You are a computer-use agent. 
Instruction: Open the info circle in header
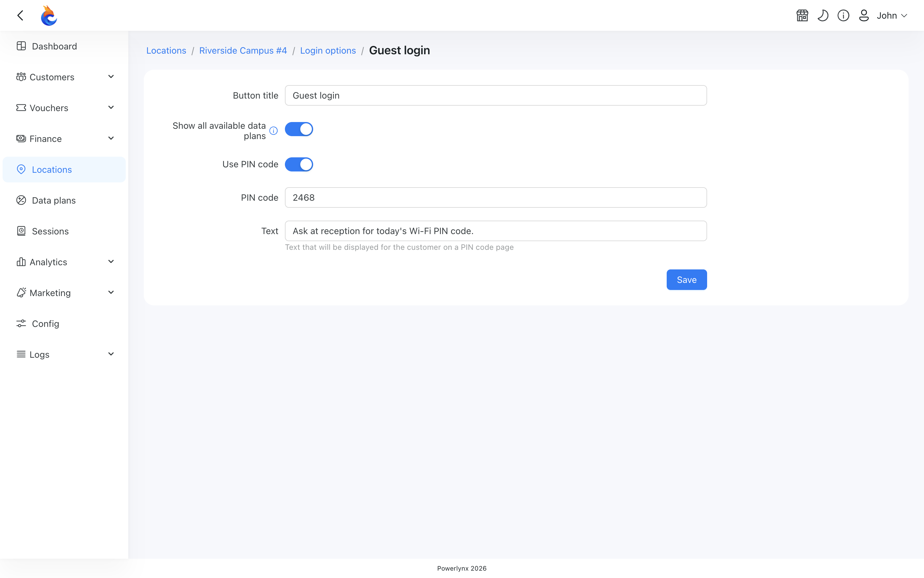click(x=843, y=15)
